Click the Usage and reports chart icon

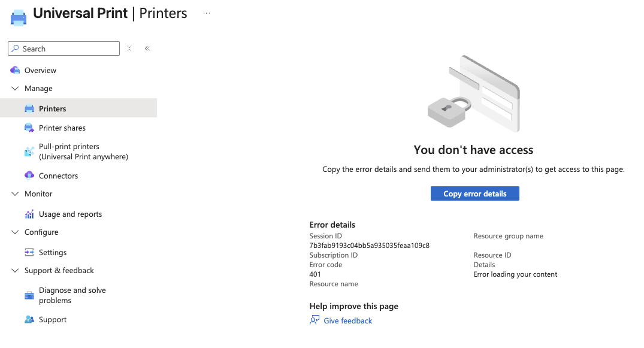click(x=29, y=214)
